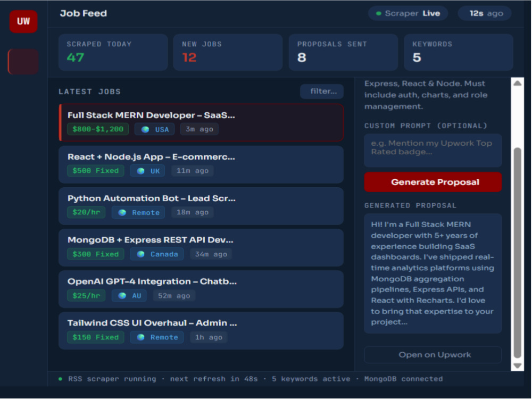The width and height of the screenshot is (532, 399).
Task: Click the $300 Fixed budget tag
Action: coord(96,254)
